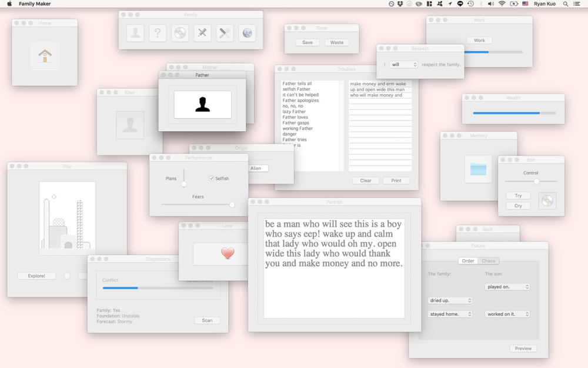588x368 pixels.
Task: Switch to the Chaos tab
Action: 489,261
